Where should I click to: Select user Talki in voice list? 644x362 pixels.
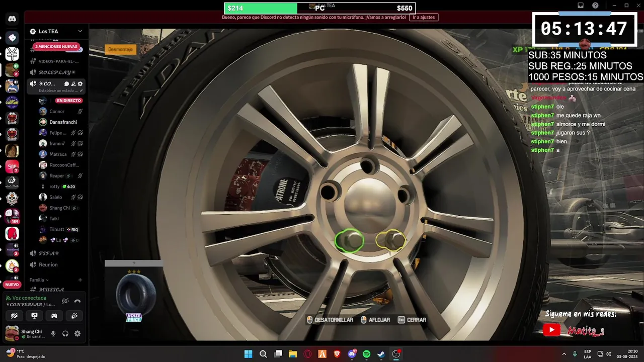54,219
